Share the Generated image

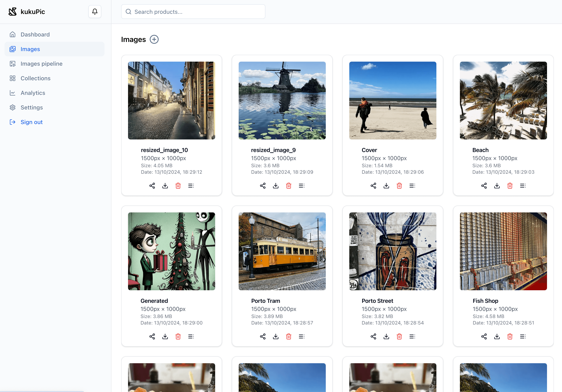(152, 337)
